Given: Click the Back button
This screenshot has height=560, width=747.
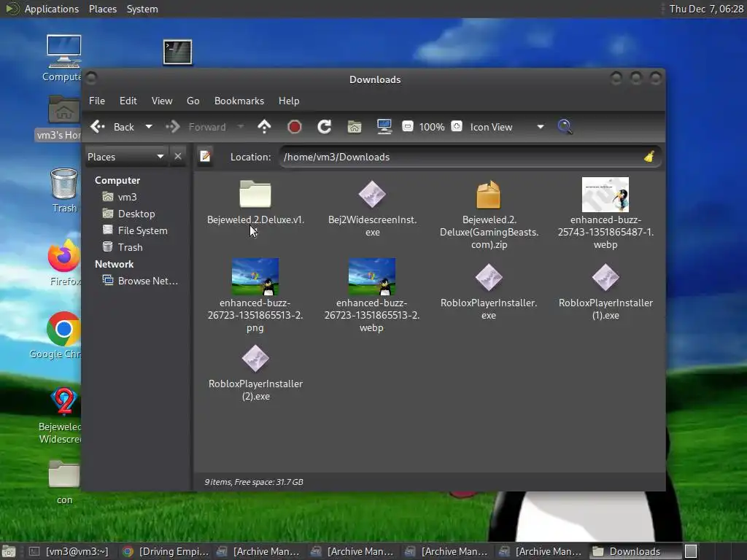Looking at the screenshot, I should point(113,127).
